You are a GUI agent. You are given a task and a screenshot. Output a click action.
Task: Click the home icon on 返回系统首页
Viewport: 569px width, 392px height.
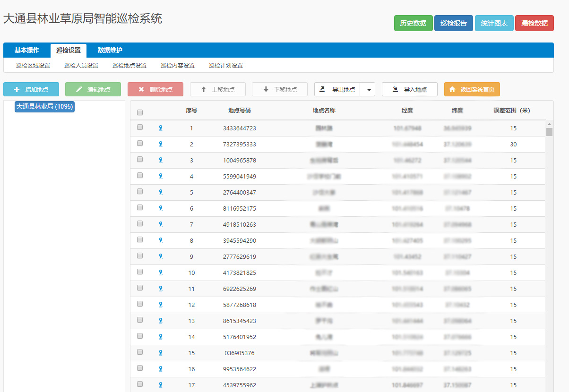click(452, 89)
